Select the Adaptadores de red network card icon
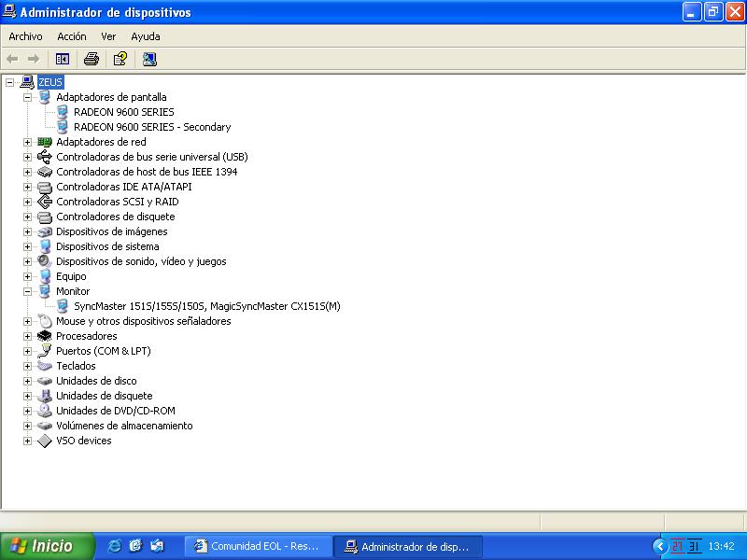The image size is (747, 560). coord(44,142)
